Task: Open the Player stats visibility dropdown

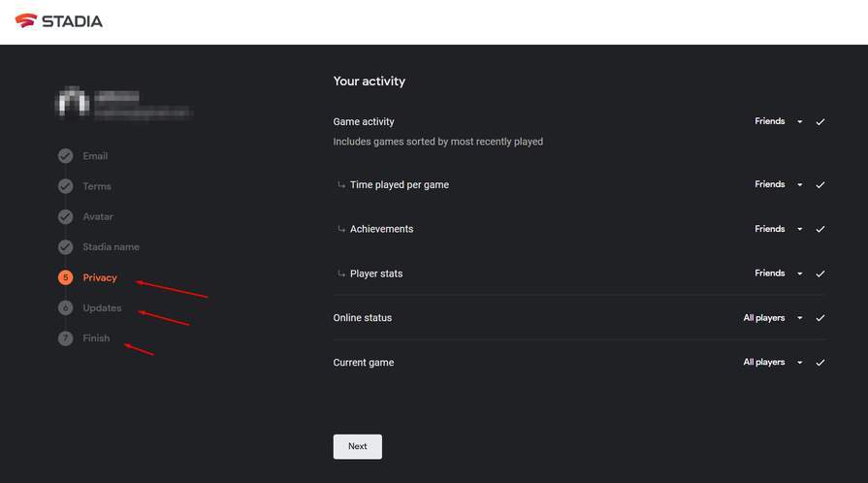Action: coord(778,274)
